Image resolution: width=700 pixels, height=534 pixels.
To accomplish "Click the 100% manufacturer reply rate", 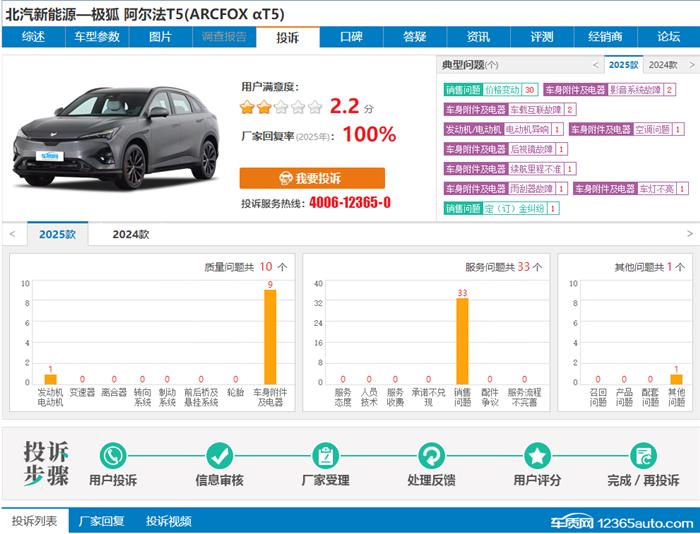I will pos(370,134).
